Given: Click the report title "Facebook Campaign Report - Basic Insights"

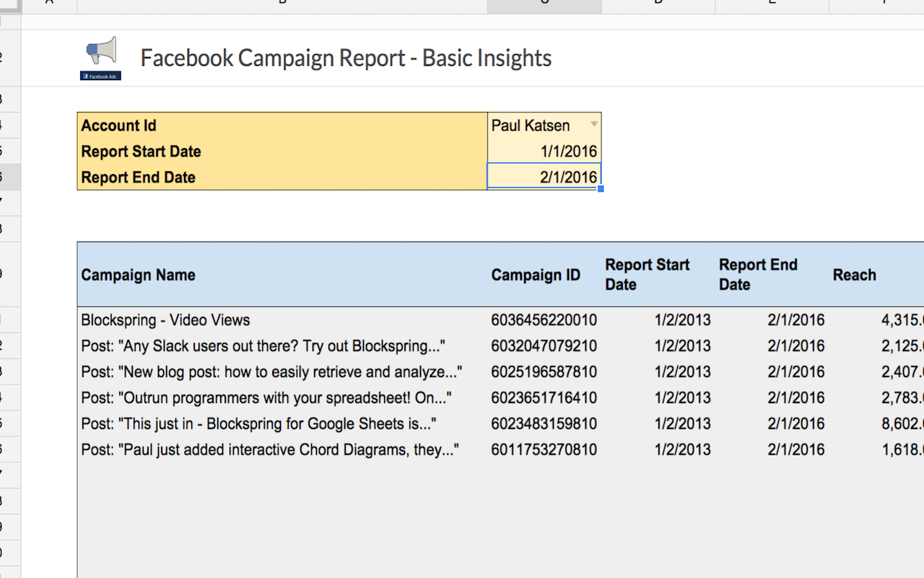Looking at the screenshot, I should click(x=346, y=58).
